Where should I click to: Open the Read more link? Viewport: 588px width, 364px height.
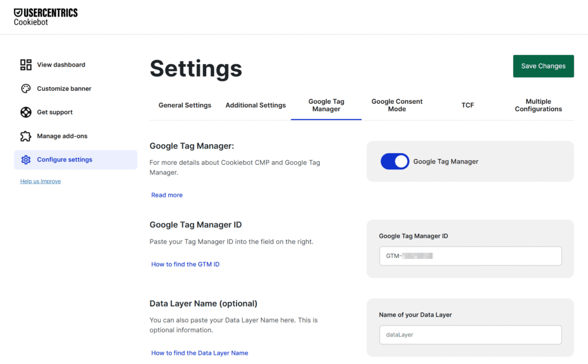[167, 195]
